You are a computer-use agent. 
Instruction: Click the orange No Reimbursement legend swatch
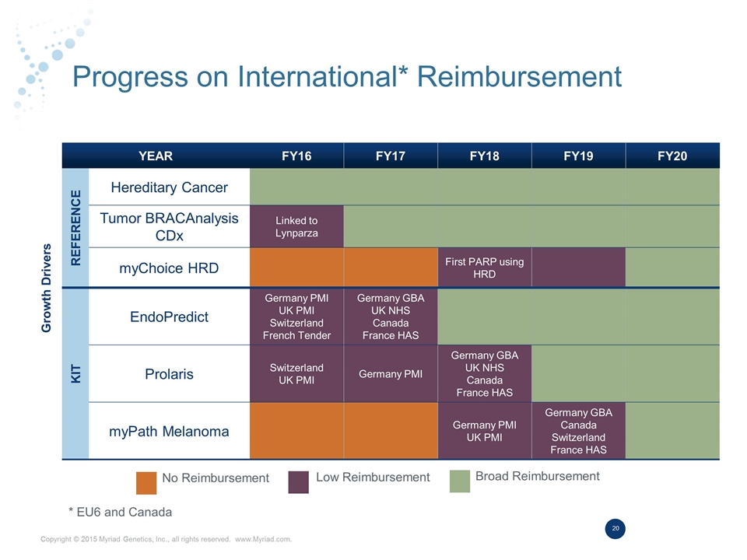[146, 481]
